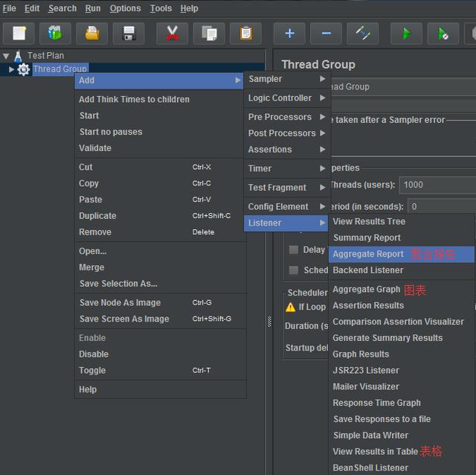476x475 pixels.
Task: Expand the Sampler submenu
Action: coord(287,79)
